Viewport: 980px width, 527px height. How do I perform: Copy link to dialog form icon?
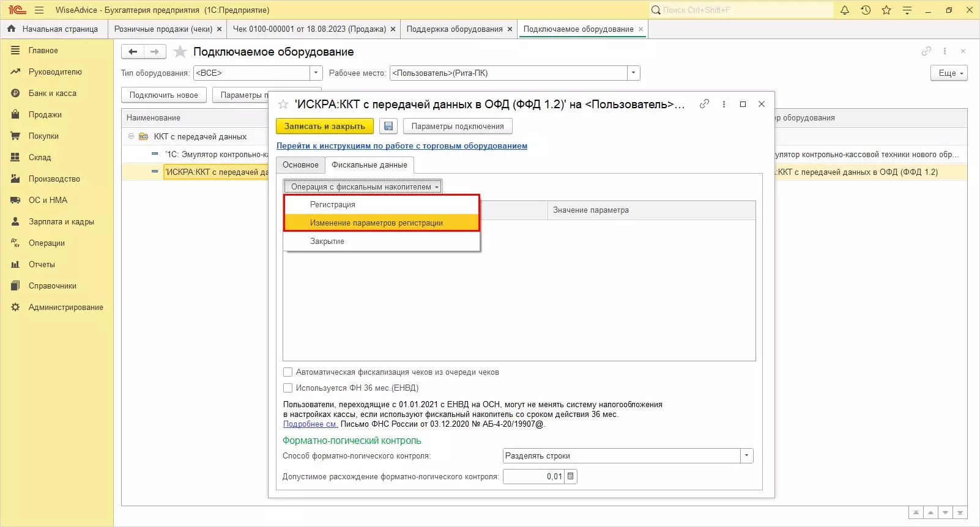pos(704,104)
